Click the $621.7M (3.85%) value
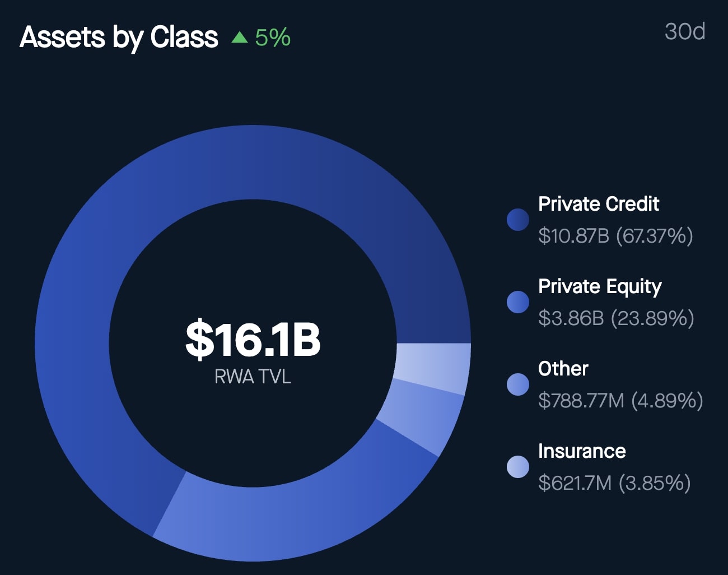Screen dimensions: 728x575 click(x=614, y=483)
